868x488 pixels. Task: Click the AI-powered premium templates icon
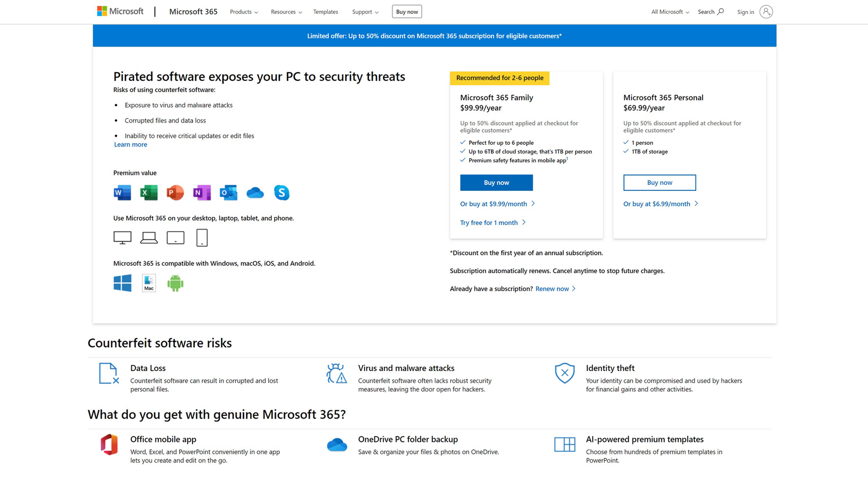pos(565,445)
